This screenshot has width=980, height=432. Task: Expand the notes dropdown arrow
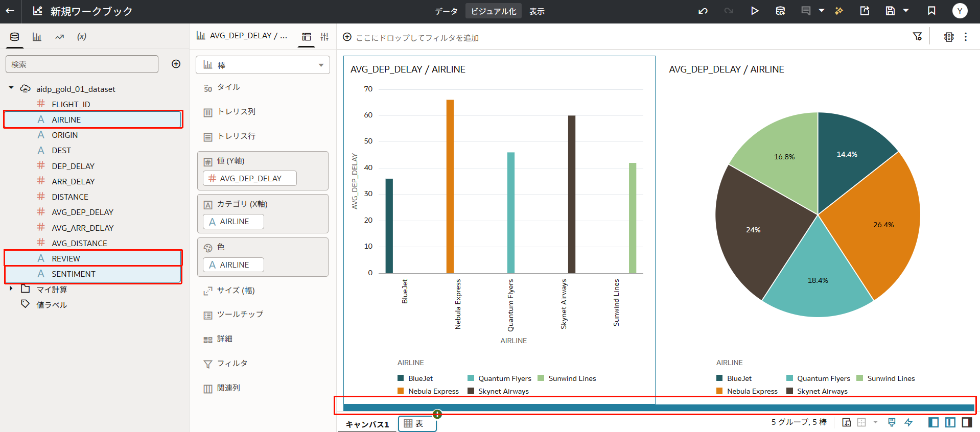pos(822,11)
